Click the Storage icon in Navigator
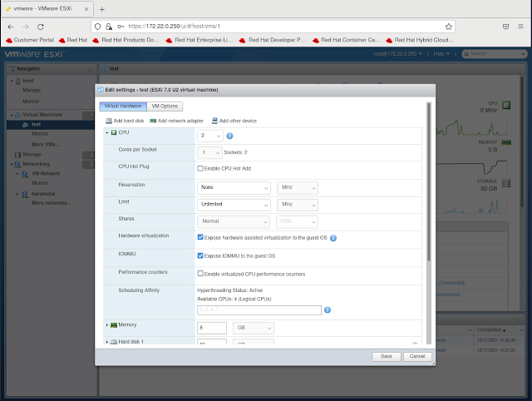 pyautogui.click(x=18, y=155)
